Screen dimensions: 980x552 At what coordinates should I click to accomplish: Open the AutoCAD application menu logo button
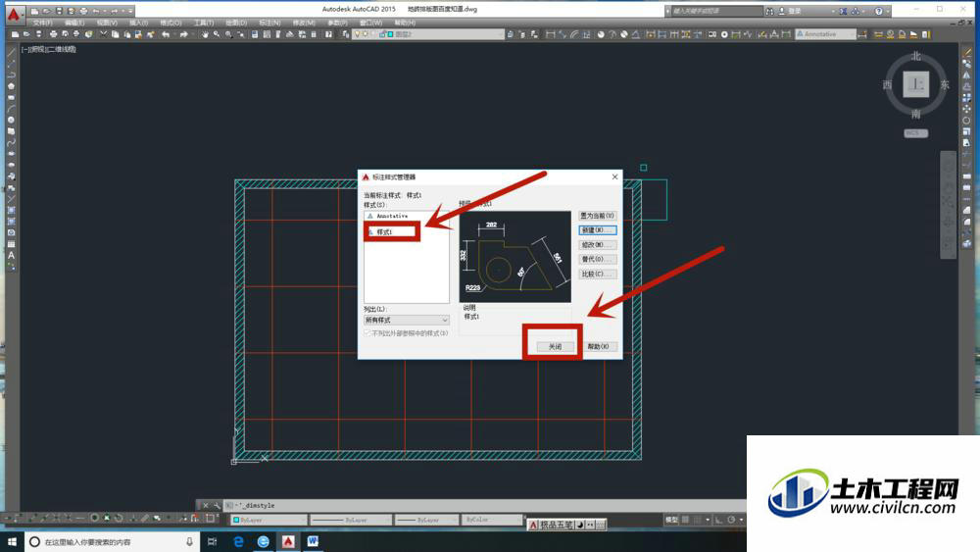coord(14,13)
